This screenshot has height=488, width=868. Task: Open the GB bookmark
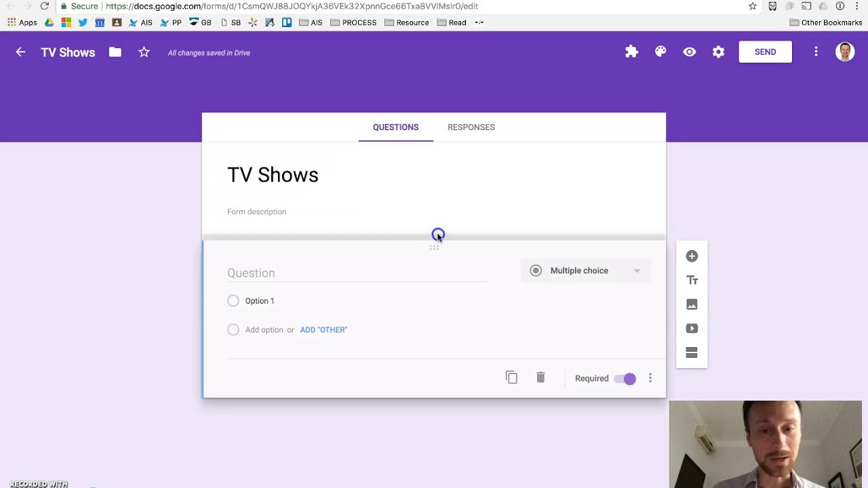201,22
